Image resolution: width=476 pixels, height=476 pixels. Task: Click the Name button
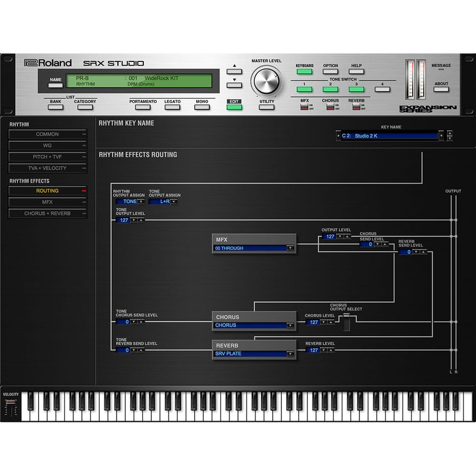pos(56,85)
